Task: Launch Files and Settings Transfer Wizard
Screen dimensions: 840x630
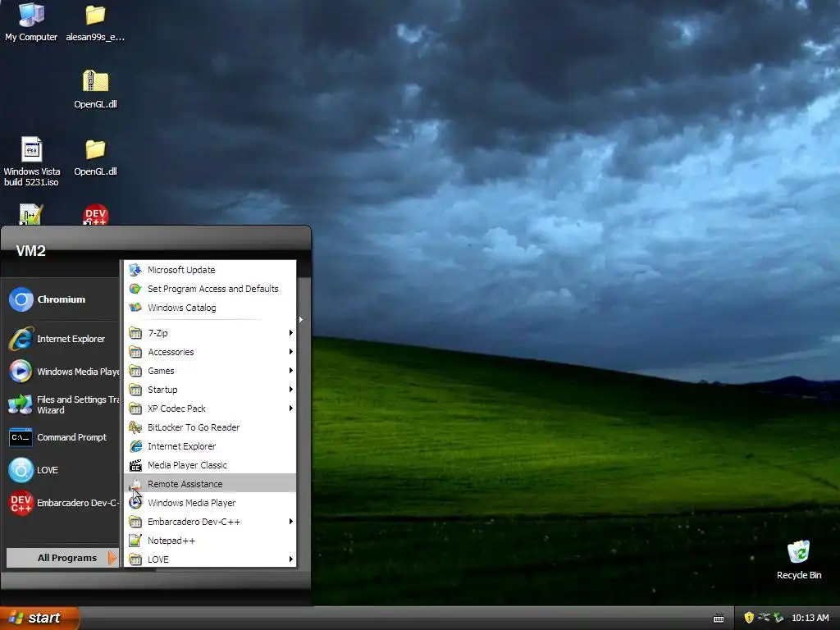Action: [x=62, y=404]
